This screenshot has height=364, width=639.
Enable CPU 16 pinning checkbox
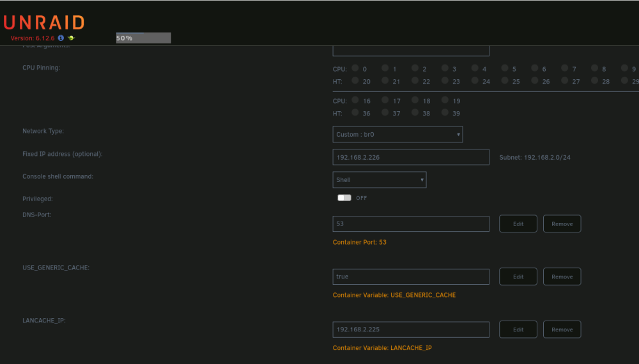click(355, 100)
